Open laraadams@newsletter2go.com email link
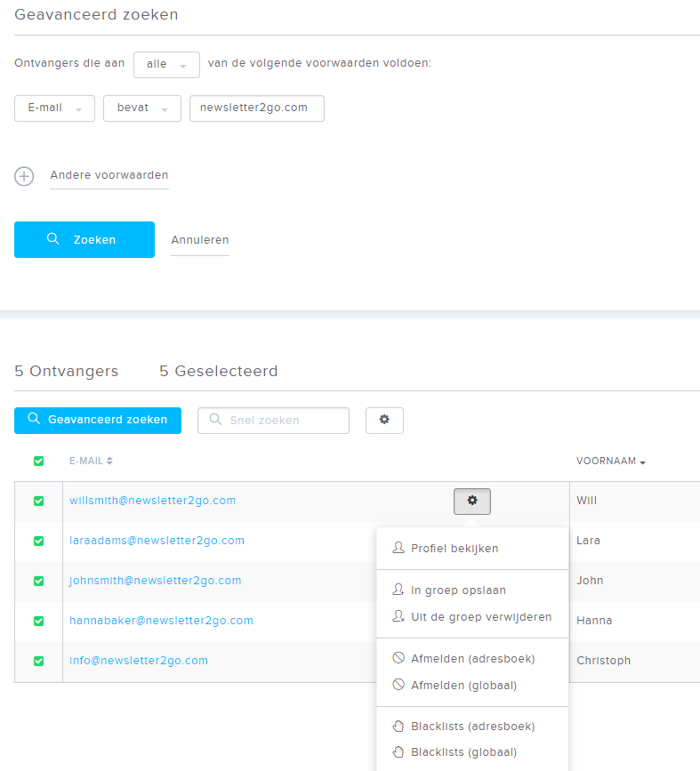Viewport: 700px width, 771px height. pyautogui.click(x=157, y=541)
